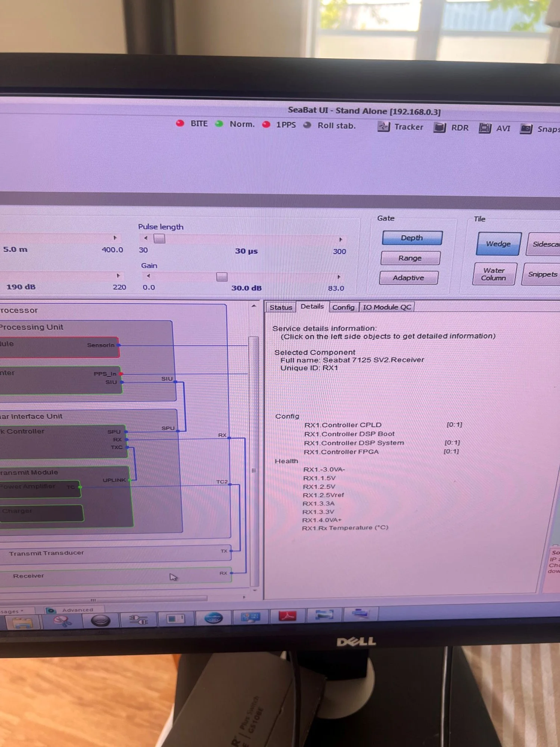Viewport: 560px width, 747px height.
Task: Open the gray panel app in taskbar
Action: [176, 619]
